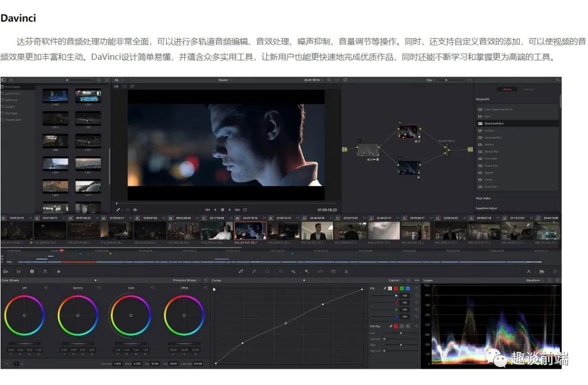Select the Color Wheels palette icon
The width and height of the screenshot is (588, 385).
[32, 271]
